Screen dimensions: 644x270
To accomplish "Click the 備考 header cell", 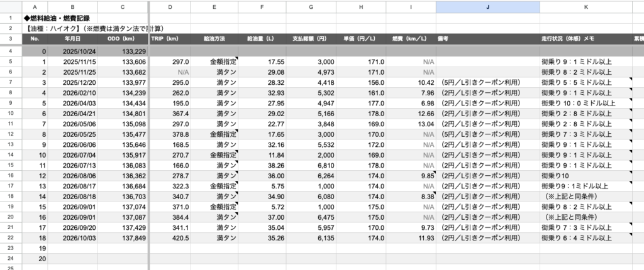I will tap(487, 38).
